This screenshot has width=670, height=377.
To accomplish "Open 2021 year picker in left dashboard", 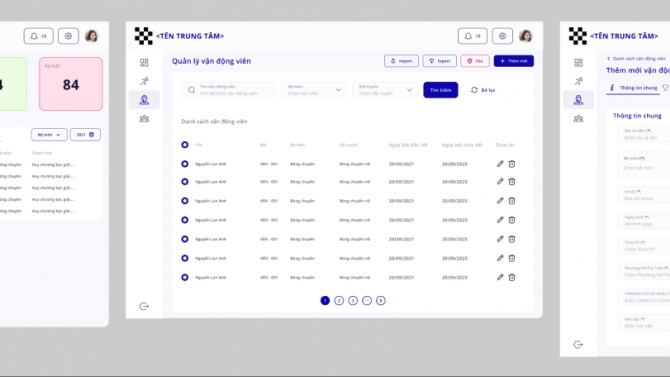I will pos(85,135).
